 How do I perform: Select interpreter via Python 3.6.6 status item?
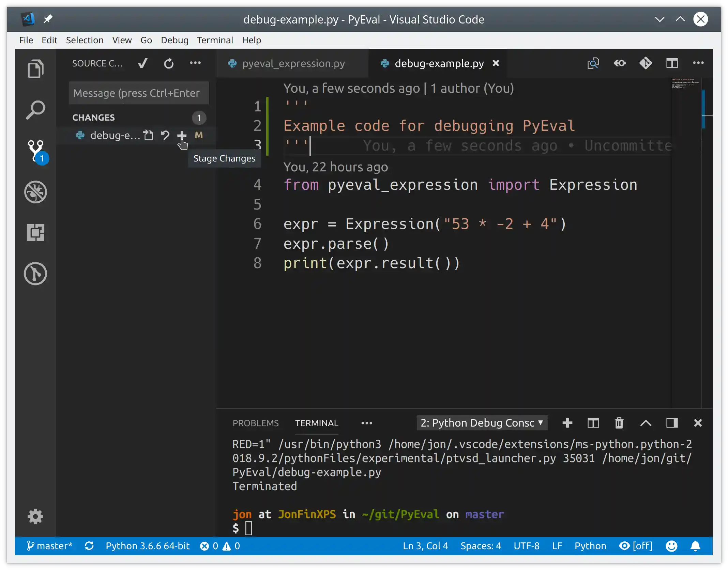pyautogui.click(x=147, y=545)
